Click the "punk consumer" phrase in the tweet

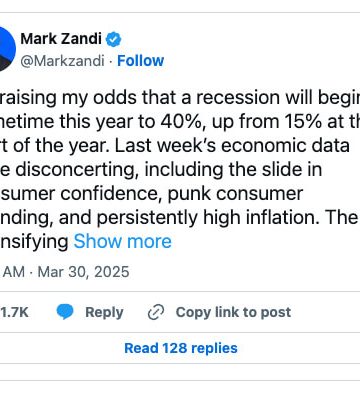pos(235,194)
